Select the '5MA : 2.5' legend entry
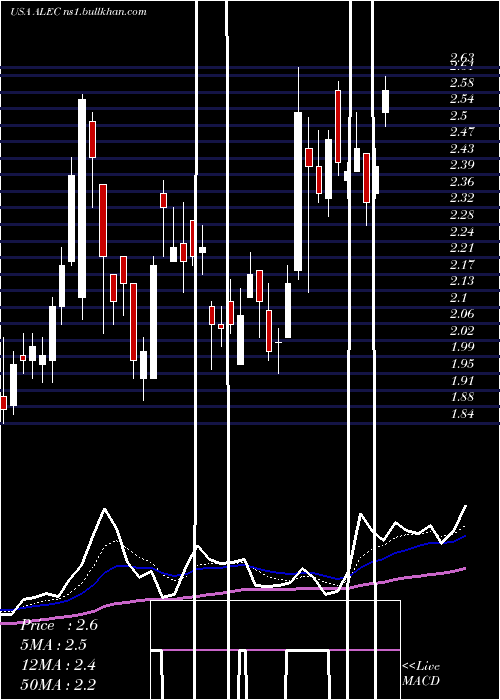 54,645
